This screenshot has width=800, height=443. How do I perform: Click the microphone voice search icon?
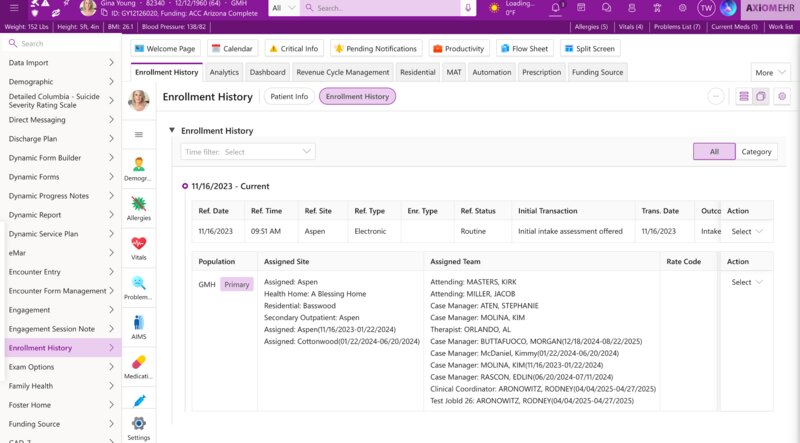coord(467,8)
